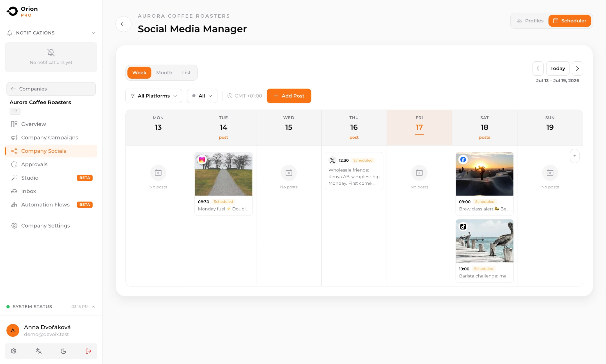Add a post on Sunday with plus button
The height and width of the screenshot is (364, 606).
pos(575,156)
